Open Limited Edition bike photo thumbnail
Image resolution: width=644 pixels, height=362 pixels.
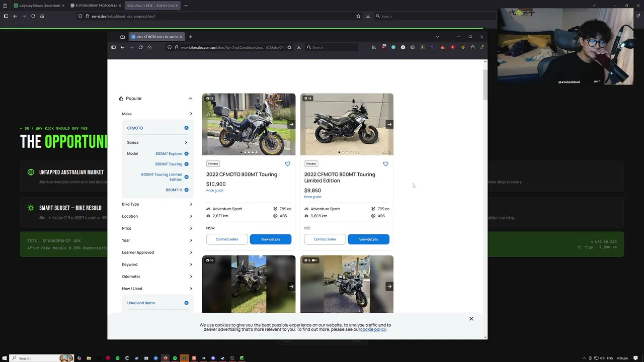tap(347, 124)
